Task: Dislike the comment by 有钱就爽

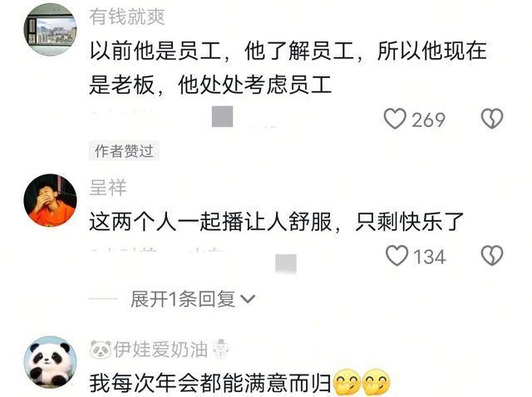Action: pos(492,119)
